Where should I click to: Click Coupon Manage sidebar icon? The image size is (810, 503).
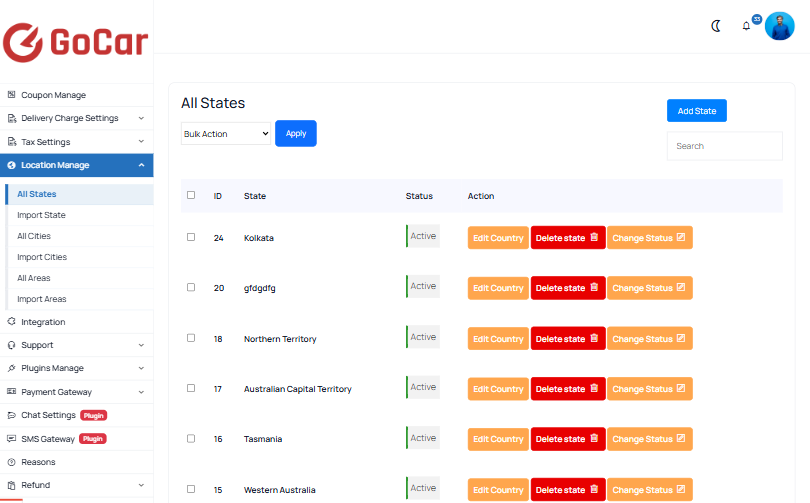[x=11, y=95]
